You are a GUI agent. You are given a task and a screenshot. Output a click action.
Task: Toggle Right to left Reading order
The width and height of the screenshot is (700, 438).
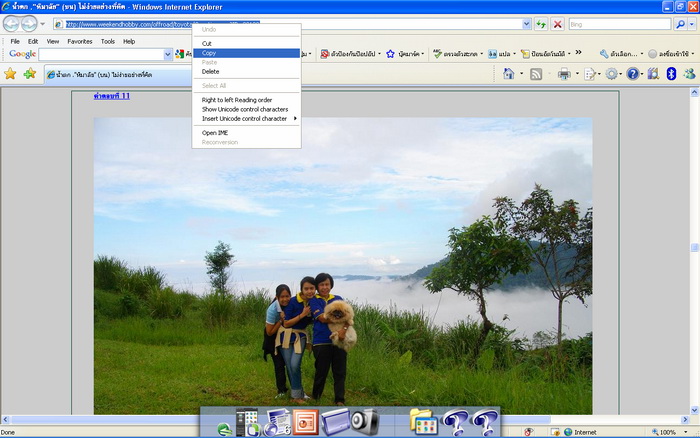(237, 100)
